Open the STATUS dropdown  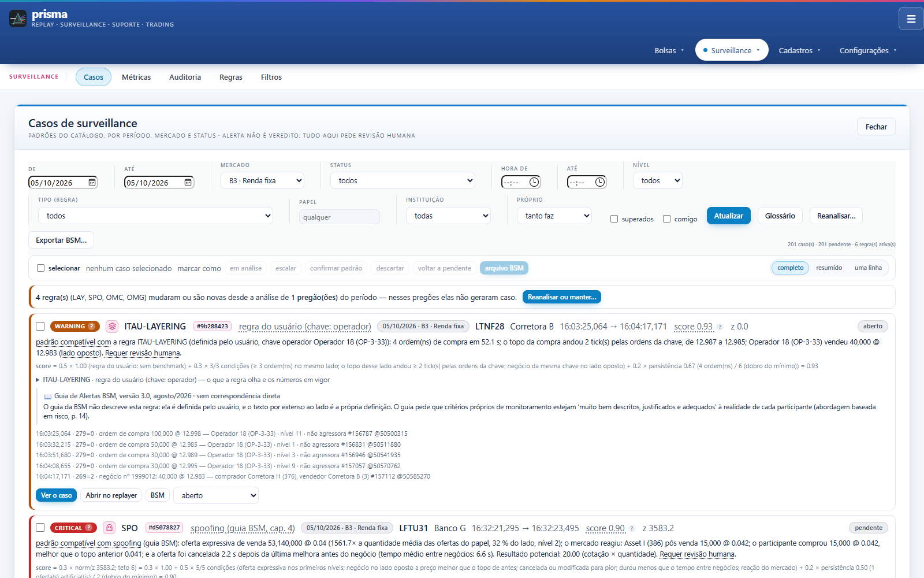point(403,181)
